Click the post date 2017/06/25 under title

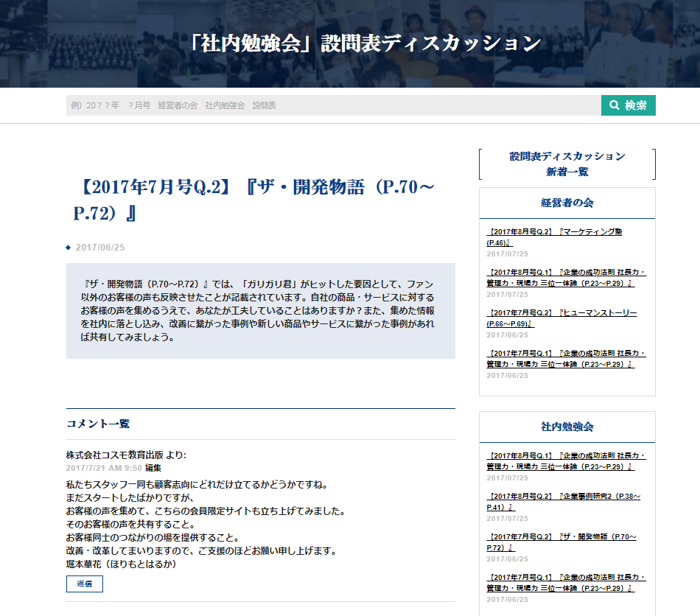(100, 248)
